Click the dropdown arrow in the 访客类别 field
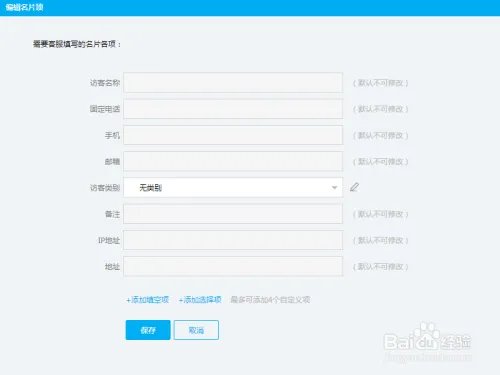The width and height of the screenshot is (500, 375). (x=334, y=188)
